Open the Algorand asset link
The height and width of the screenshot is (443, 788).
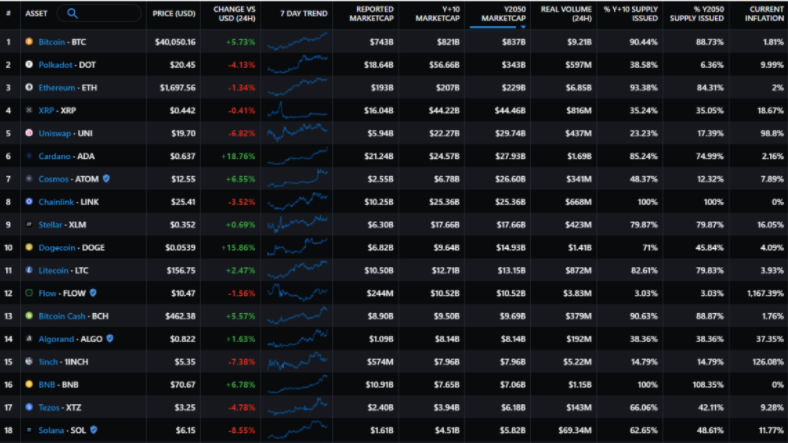pos(56,339)
